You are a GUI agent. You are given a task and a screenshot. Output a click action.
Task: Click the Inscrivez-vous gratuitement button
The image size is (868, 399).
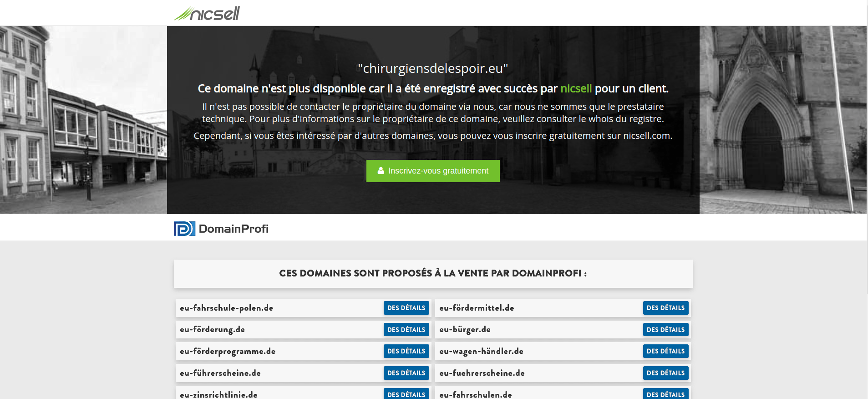coord(433,171)
